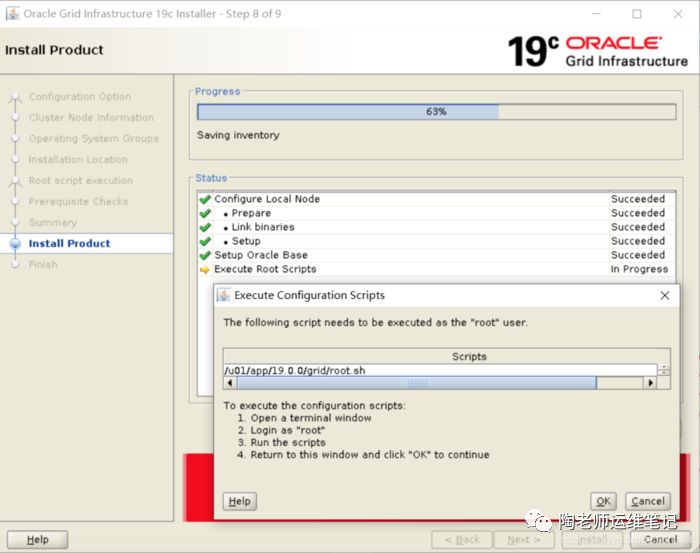Click the scripts horizontal scrollbar thumb
This screenshot has height=553, width=700.
pyautogui.click(x=417, y=383)
